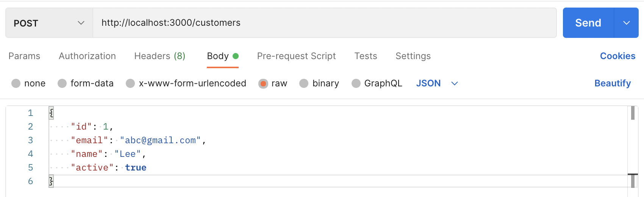The height and width of the screenshot is (197, 644).
Task: Click the blue Send button
Action: (588, 23)
